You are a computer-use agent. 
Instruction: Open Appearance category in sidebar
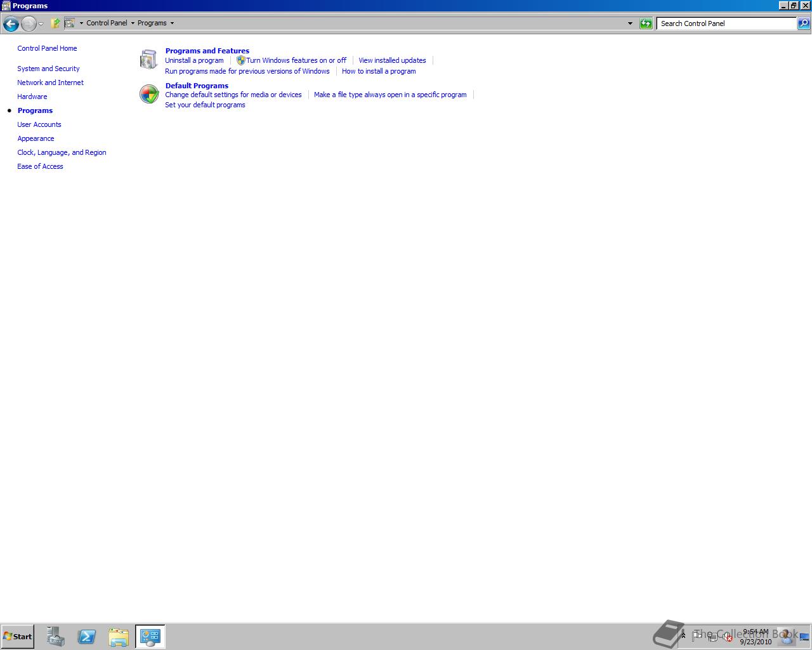[36, 138]
